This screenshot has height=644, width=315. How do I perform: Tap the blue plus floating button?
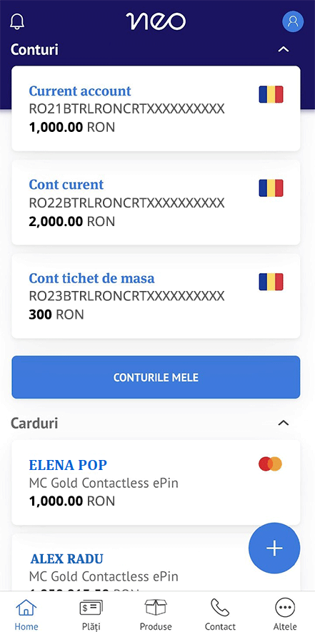(x=274, y=548)
